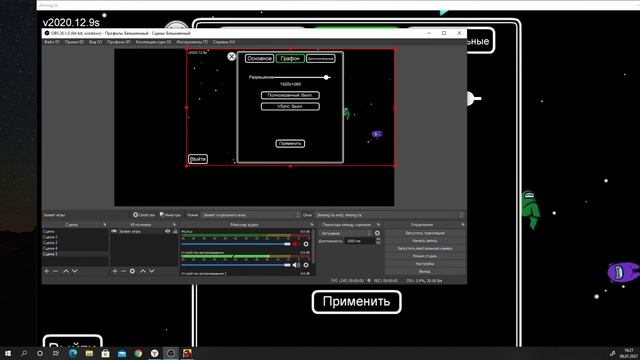Add a new source with plus icon
Viewport: 640px width, 360px height.
[x=115, y=271]
